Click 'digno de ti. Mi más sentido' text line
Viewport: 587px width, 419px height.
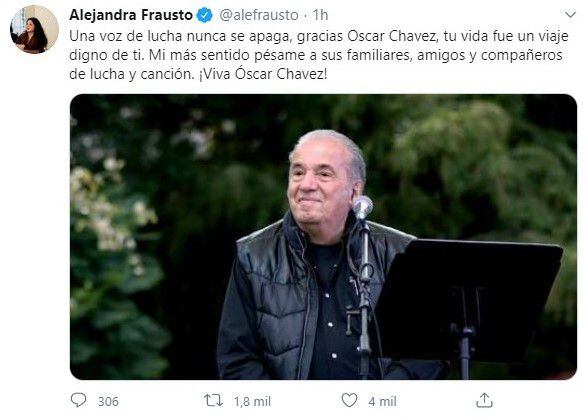tap(316, 55)
